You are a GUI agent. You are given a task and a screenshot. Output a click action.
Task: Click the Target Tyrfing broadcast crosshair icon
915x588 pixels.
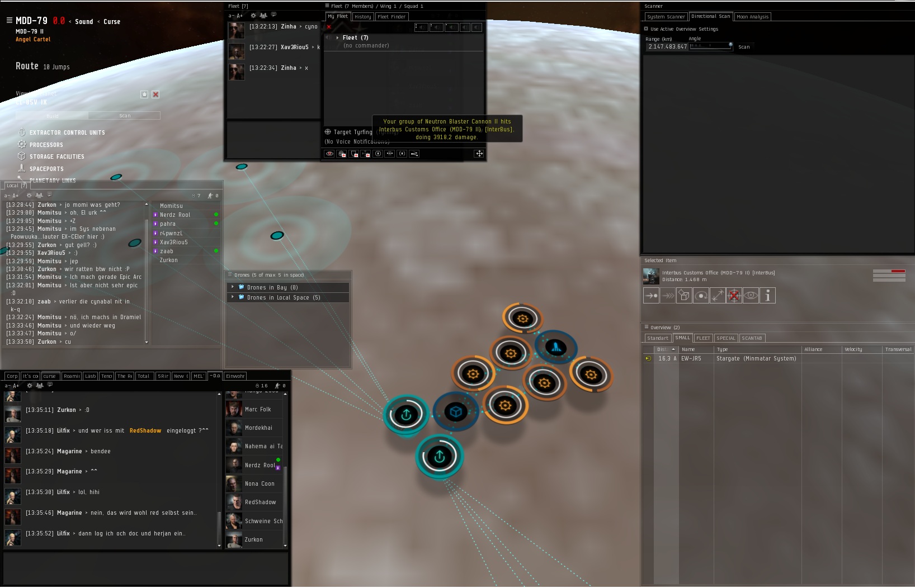click(x=328, y=132)
